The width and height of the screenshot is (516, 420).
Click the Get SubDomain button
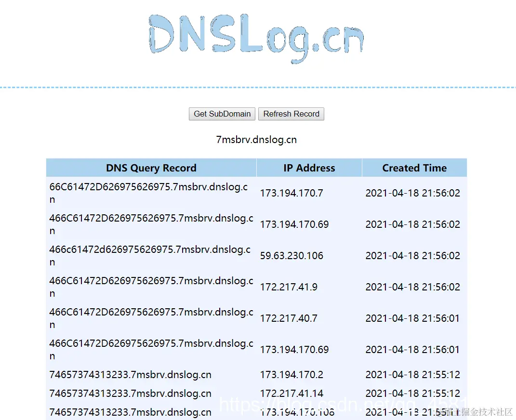pyautogui.click(x=222, y=114)
